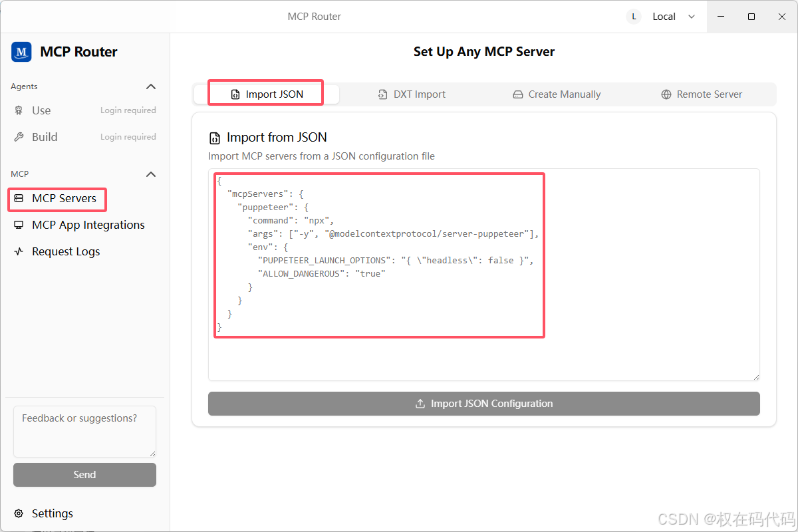Click Import JSON Configuration button

pos(484,404)
